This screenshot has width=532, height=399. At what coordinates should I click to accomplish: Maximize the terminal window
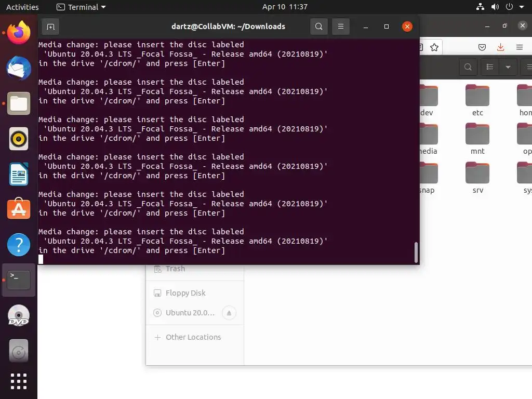(x=386, y=26)
